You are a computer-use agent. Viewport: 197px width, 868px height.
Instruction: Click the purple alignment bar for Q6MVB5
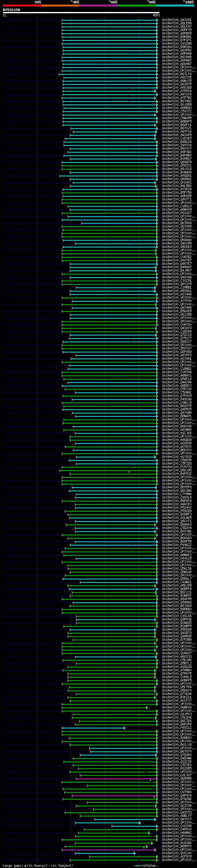pos(117,779)
